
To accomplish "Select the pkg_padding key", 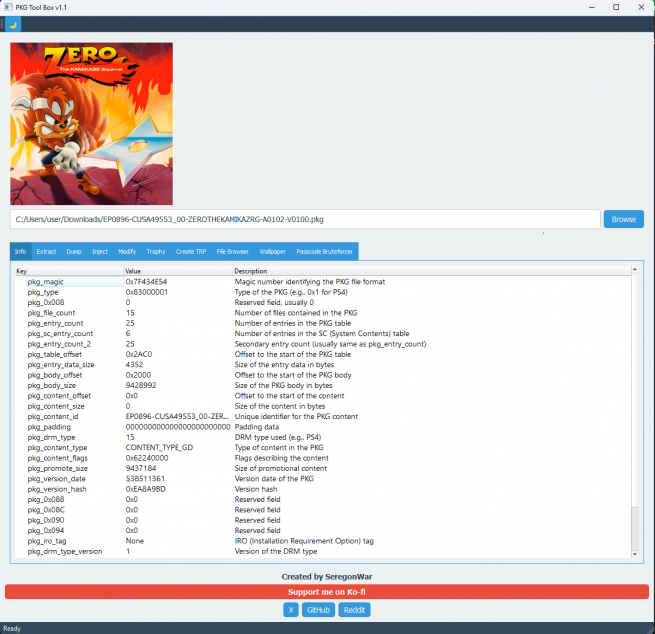I will (x=49, y=427).
